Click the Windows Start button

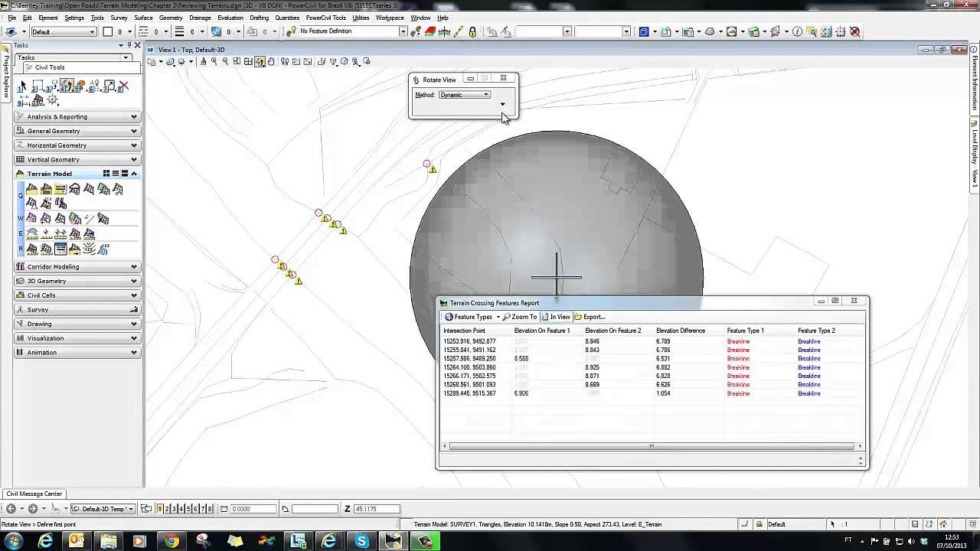(x=13, y=541)
